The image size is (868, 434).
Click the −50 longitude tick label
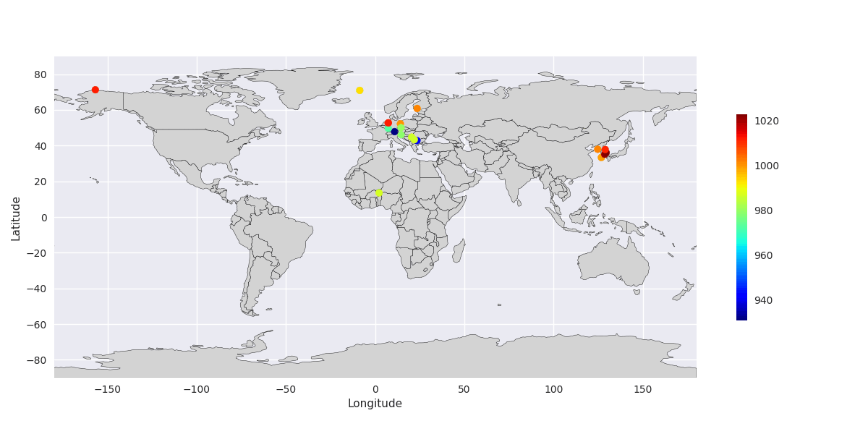click(285, 389)
